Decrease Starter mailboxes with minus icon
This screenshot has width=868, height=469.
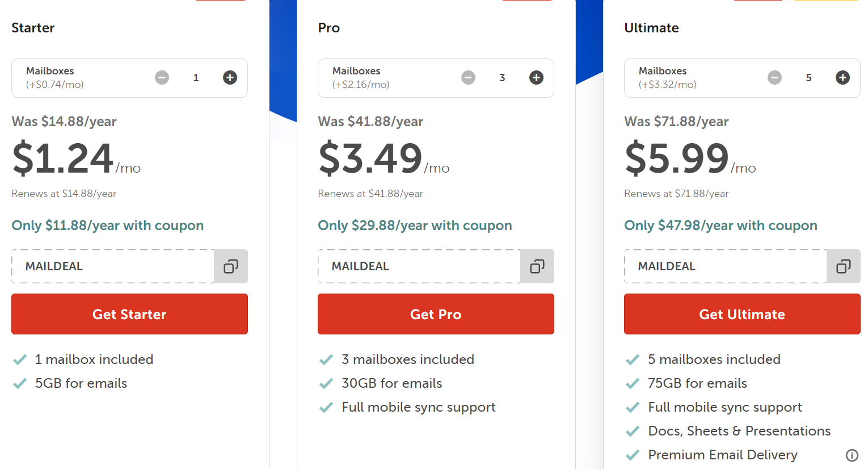click(x=162, y=78)
